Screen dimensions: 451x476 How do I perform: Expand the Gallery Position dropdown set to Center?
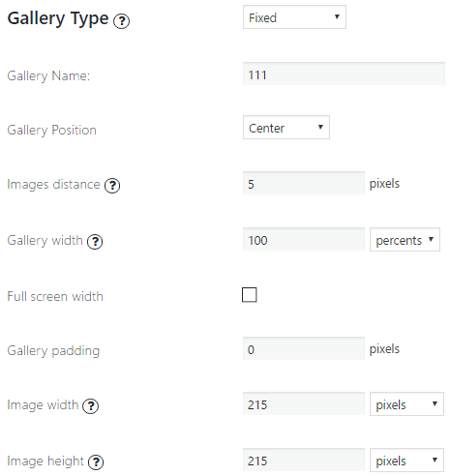[x=286, y=128]
